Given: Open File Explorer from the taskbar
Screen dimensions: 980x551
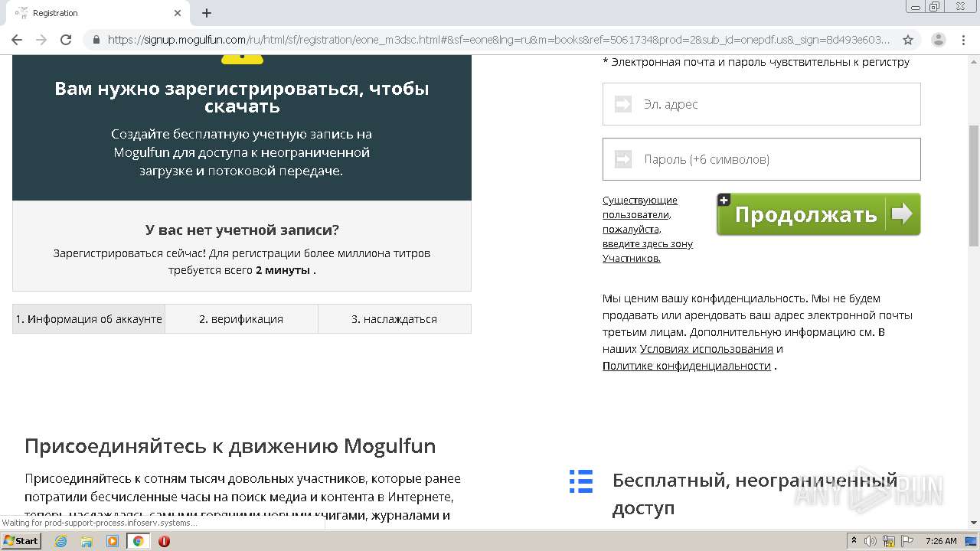Looking at the screenshot, I should (x=87, y=541).
